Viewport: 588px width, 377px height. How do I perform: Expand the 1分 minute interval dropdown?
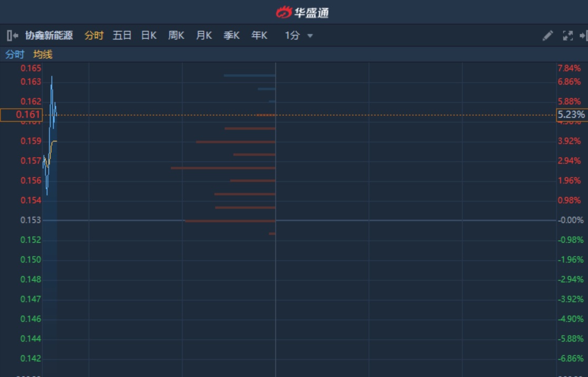[293, 35]
